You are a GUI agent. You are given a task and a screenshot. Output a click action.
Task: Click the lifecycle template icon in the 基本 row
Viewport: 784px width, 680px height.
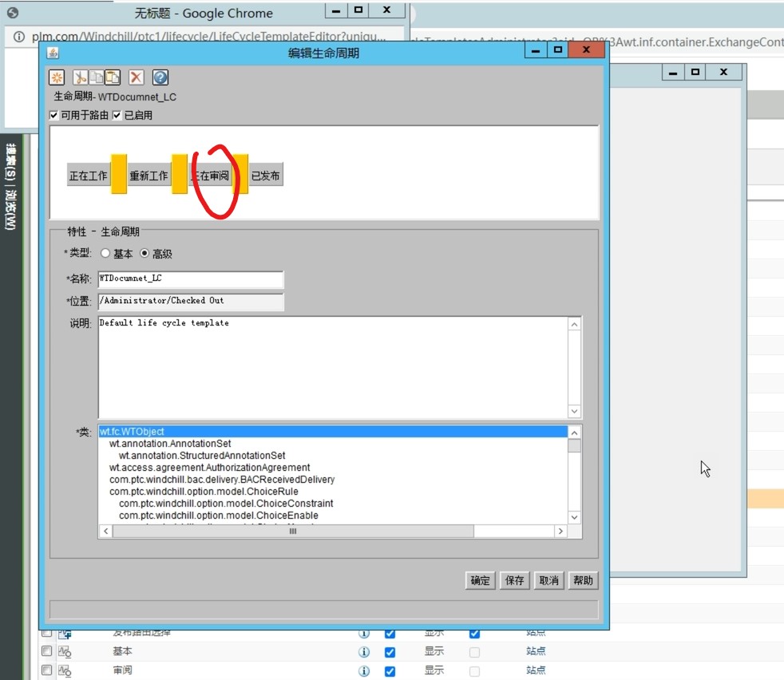pos(65,651)
